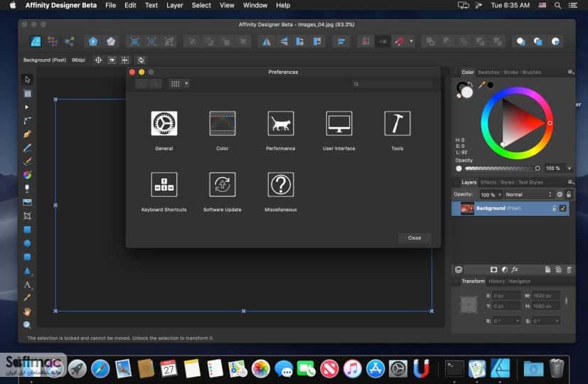Select the Move tool arrow
Screen dimensions: 588x384
click(x=28, y=80)
